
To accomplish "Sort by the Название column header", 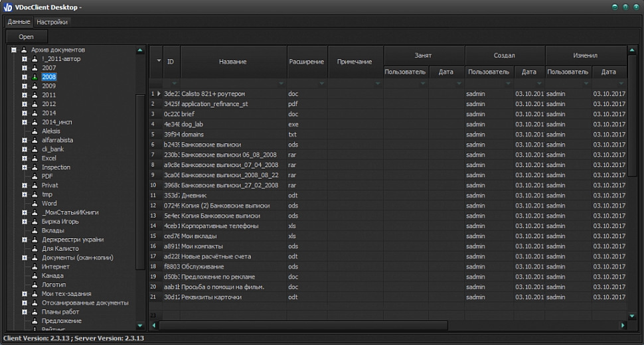I will [233, 62].
